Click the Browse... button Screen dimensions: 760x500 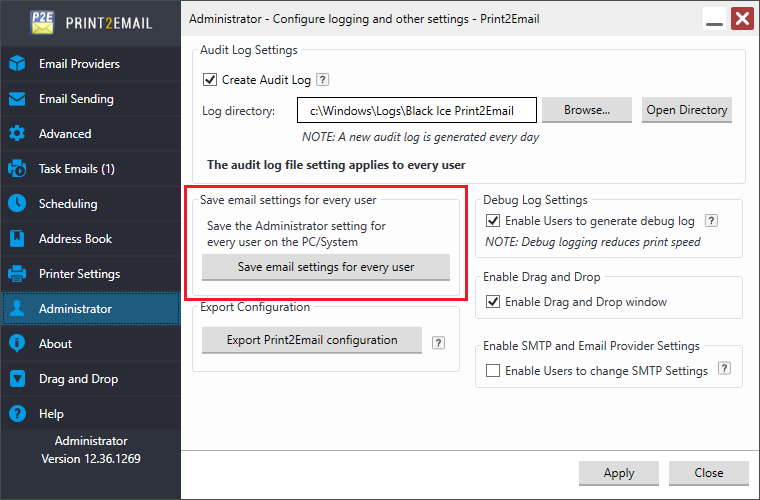587,110
